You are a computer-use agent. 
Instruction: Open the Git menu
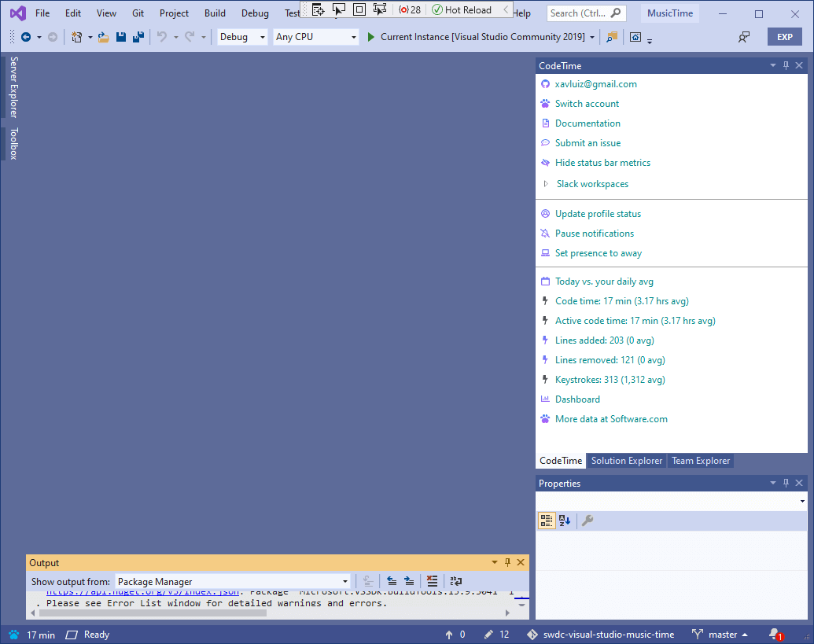138,13
